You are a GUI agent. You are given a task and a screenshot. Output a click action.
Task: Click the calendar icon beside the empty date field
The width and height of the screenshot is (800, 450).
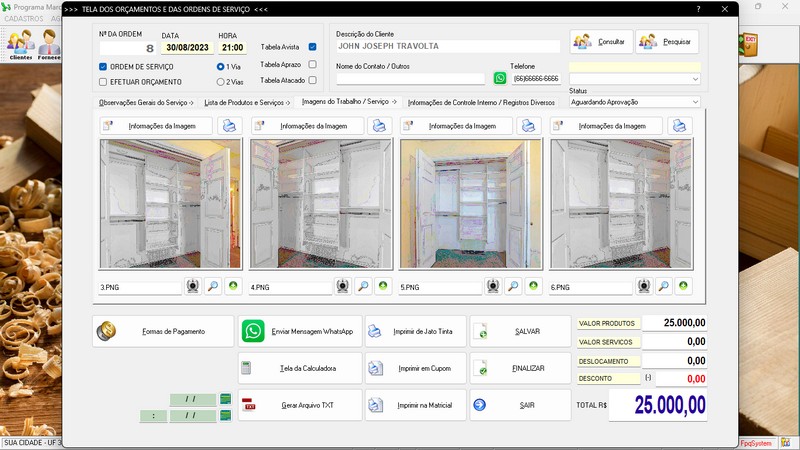(225, 400)
